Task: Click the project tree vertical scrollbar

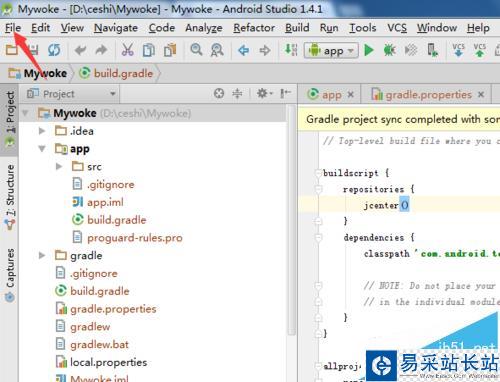Action: tap(291, 220)
